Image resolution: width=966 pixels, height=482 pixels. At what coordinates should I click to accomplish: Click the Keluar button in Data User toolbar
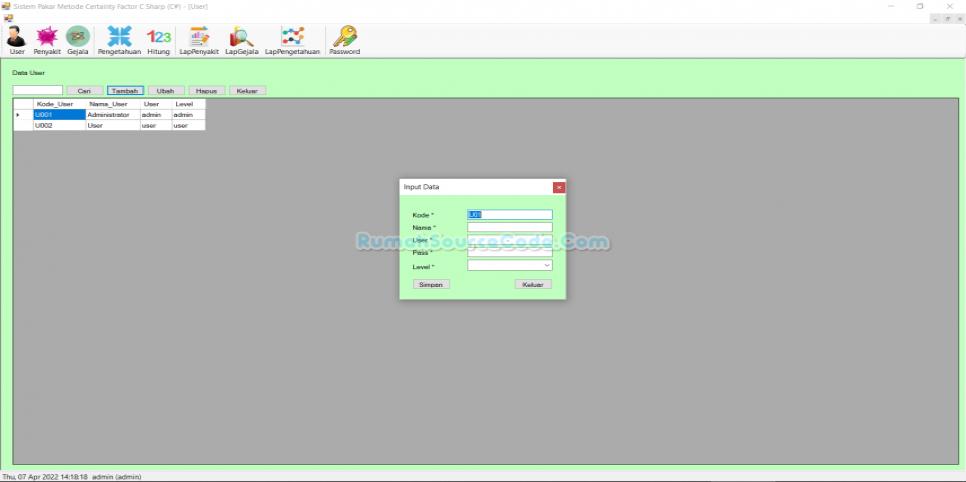tap(247, 91)
